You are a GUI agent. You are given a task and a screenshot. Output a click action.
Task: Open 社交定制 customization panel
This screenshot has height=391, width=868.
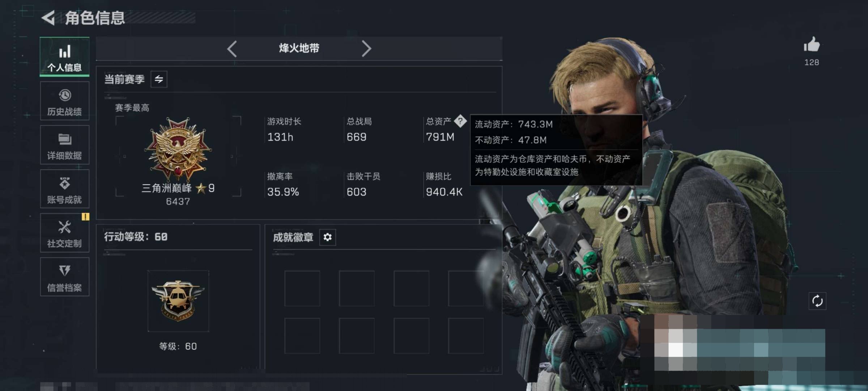pyautogui.click(x=64, y=233)
